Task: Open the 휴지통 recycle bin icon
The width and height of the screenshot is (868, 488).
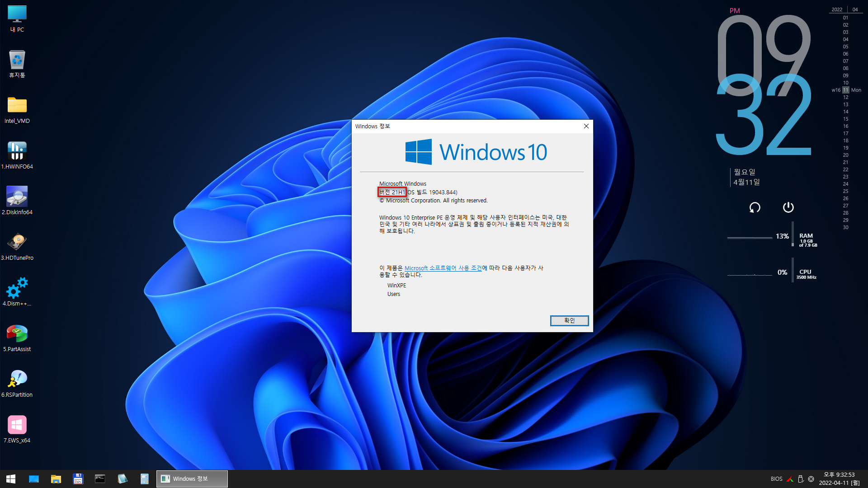Action: [17, 64]
